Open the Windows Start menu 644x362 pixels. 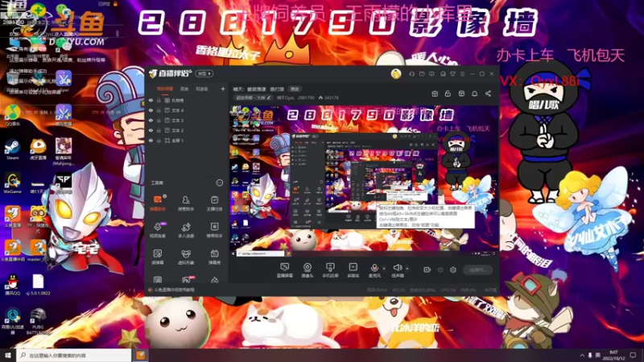coord(8,355)
